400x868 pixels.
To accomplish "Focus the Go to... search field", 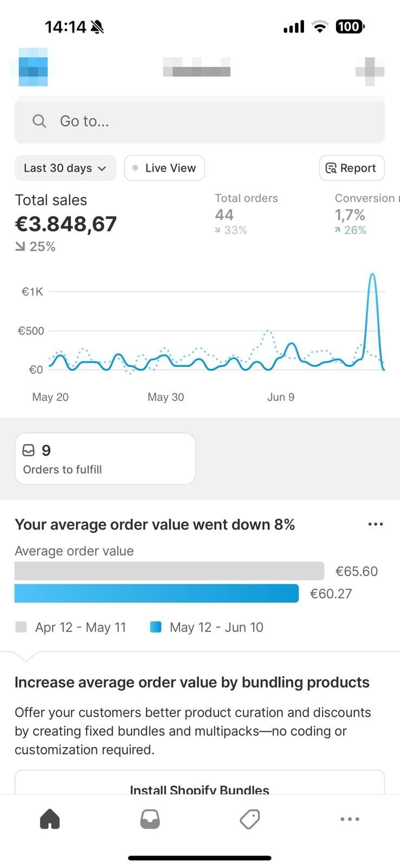I will tap(199, 122).
